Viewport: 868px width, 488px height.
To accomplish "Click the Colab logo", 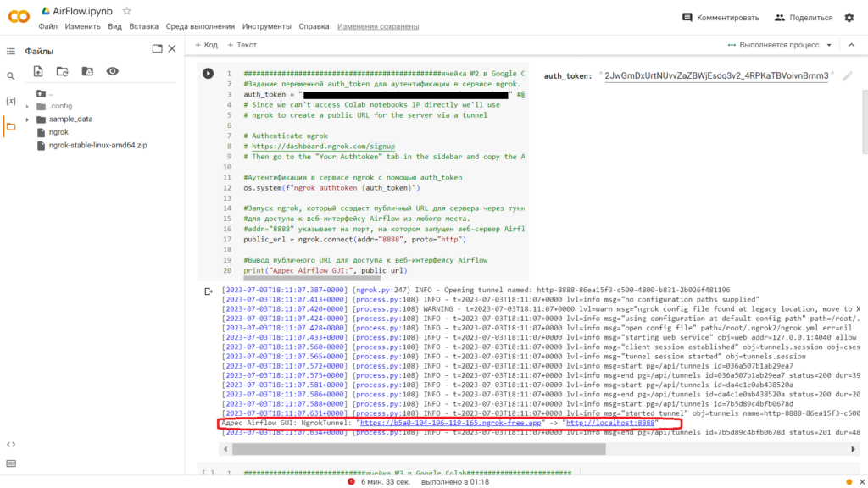I will coord(19,17).
